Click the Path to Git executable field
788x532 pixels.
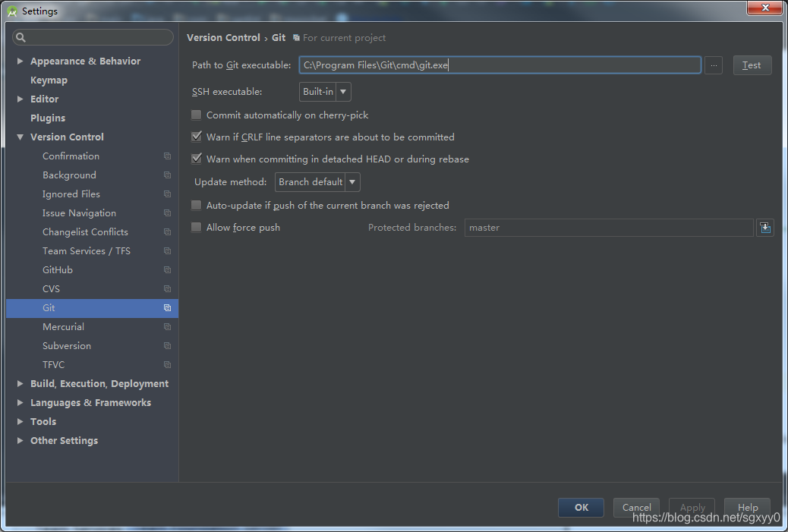pos(500,65)
